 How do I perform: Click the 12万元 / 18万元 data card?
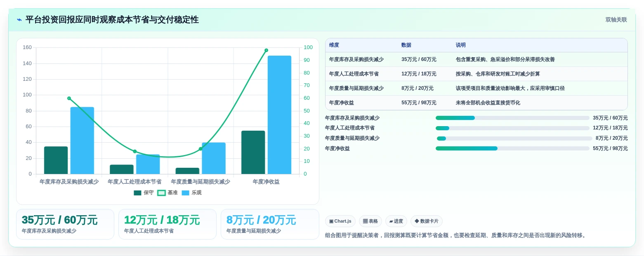click(x=167, y=224)
